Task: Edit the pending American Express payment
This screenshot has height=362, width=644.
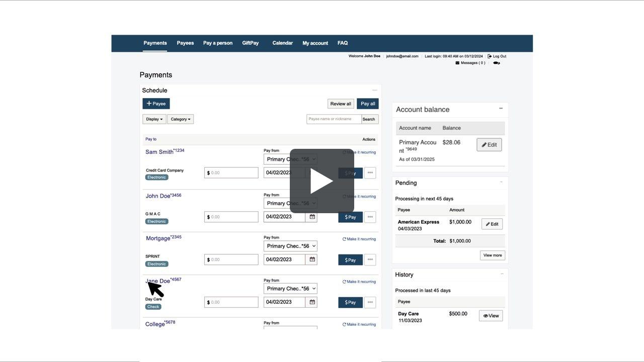Action: pos(492,223)
